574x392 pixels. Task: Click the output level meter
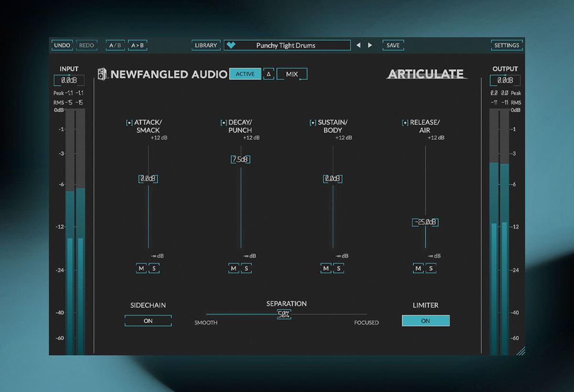[499, 232]
